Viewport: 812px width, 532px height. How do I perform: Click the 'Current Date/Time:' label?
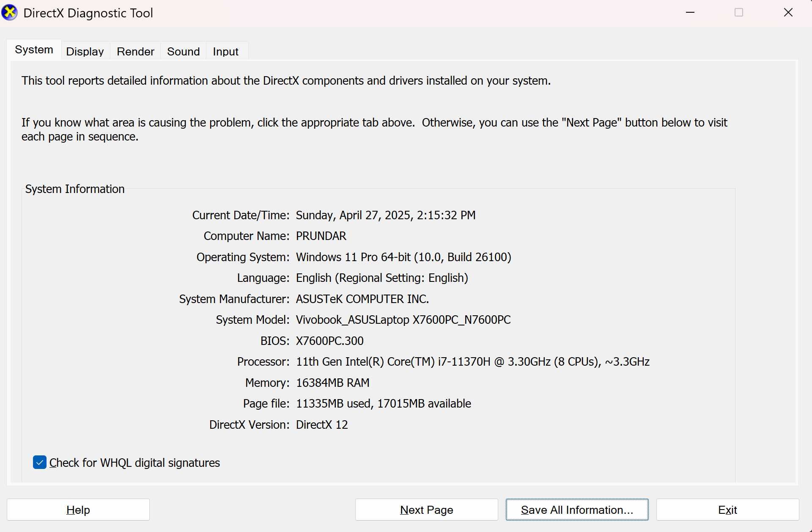pyautogui.click(x=241, y=215)
